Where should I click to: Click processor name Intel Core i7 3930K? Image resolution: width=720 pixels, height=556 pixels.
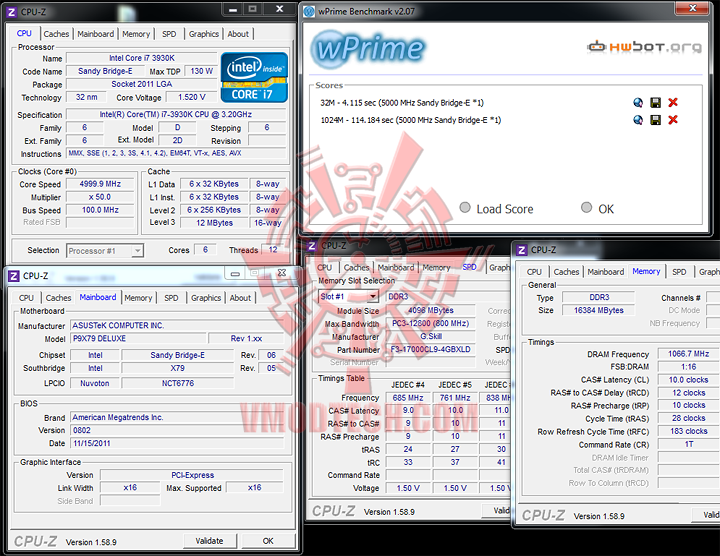click(x=142, y=58)
